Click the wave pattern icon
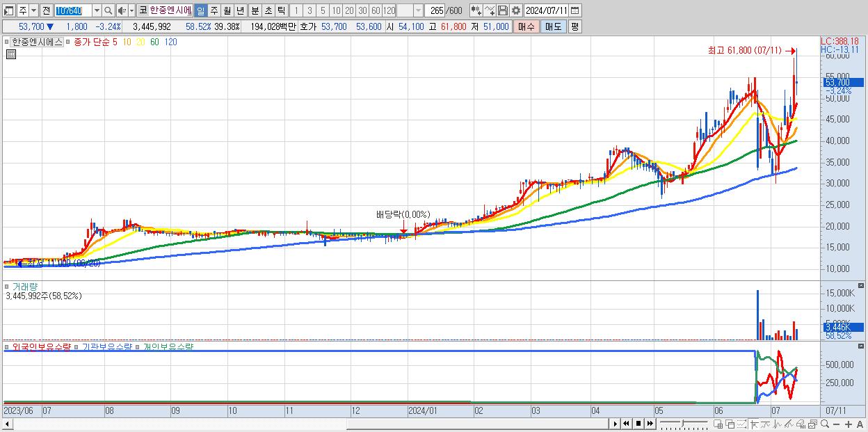 pyautogui.click(x=778, y=424)
